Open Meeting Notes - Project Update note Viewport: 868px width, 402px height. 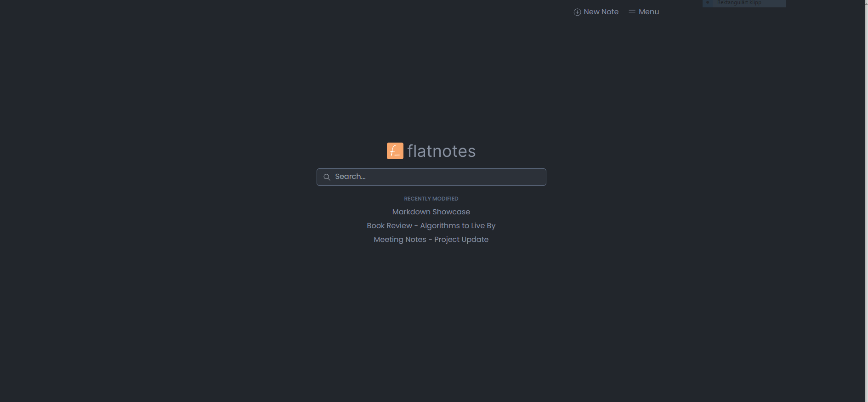click(431, 240)
